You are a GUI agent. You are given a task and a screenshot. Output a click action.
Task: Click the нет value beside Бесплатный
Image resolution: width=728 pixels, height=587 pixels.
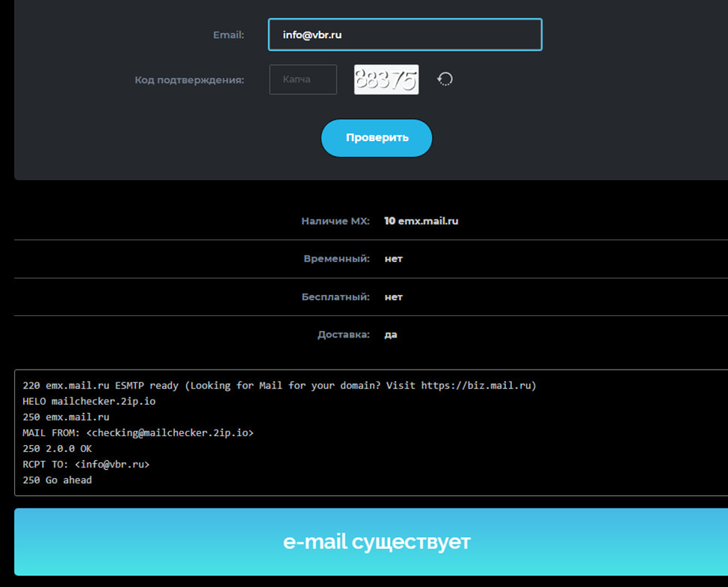[x=393, y=296]
